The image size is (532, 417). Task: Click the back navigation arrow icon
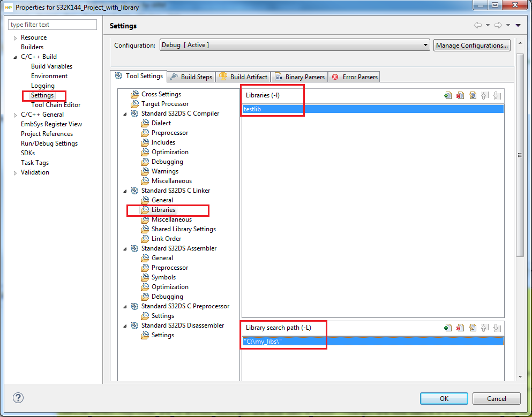(x=478, y=25)
